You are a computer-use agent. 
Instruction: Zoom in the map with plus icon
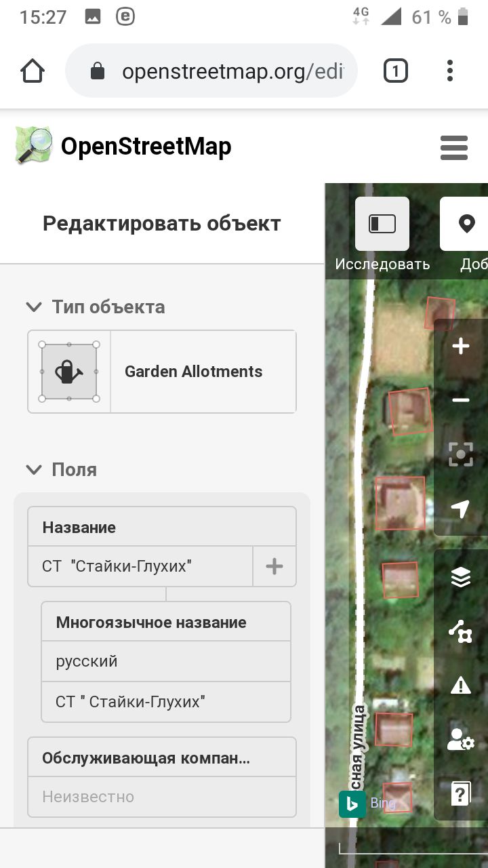(x=461, y=346)
